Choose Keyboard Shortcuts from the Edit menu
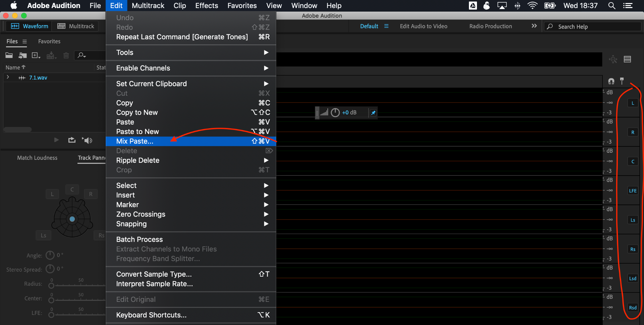 [191, 315]
